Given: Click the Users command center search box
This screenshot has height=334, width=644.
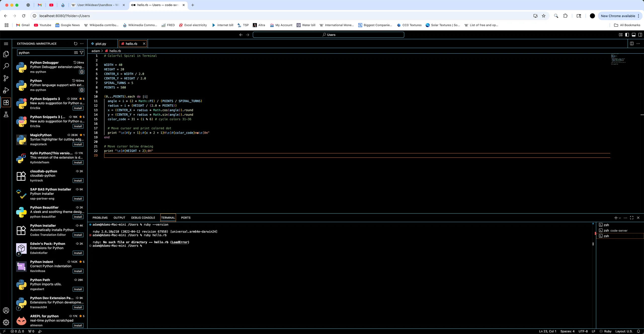Looking at the screenshot, I should 328,35.
